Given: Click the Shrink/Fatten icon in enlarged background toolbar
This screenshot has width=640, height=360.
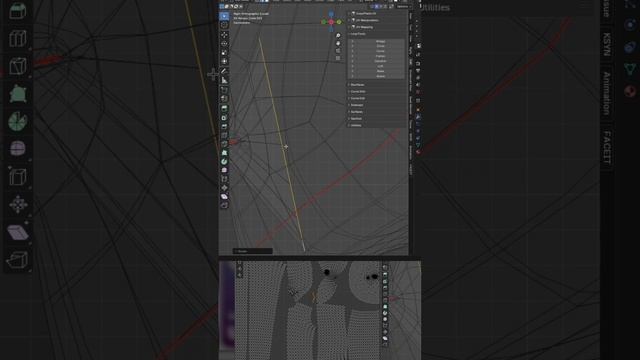Looking at the screenshot, I should [x=18, y=204].
